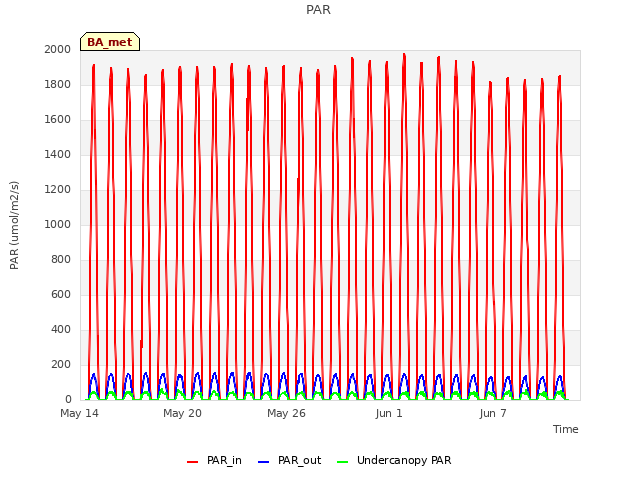
Task: Toggle the PAR_out legend entry
Action: pos(290,460)
